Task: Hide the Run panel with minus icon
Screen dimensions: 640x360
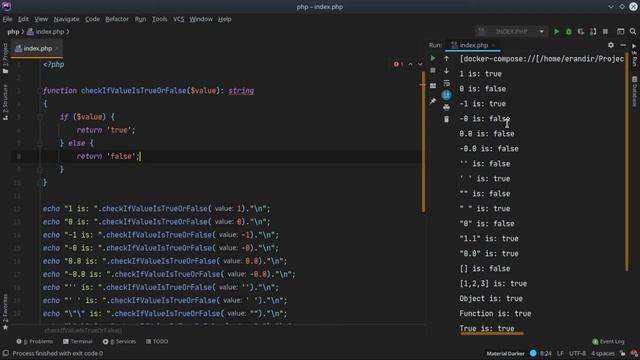Action: (623, 45)
